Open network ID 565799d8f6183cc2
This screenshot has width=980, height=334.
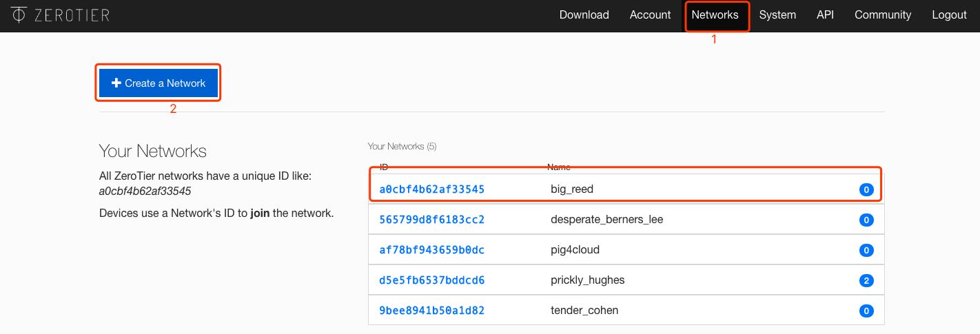point(431,220)
